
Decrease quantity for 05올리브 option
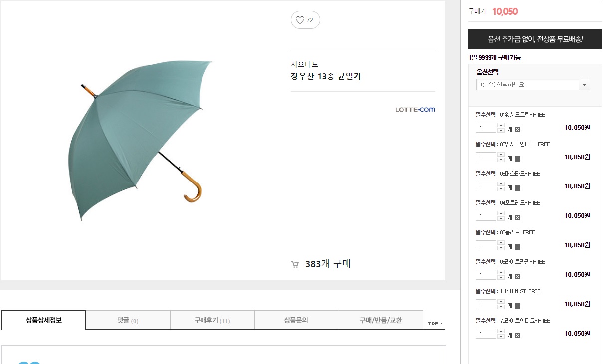501,248
